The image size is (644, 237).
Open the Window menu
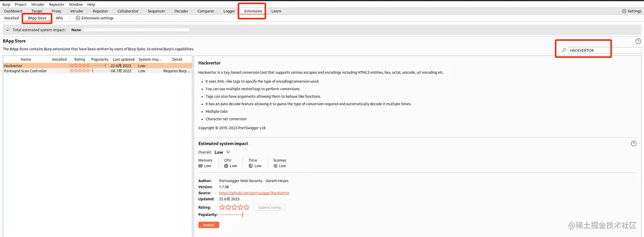[76, 4]
